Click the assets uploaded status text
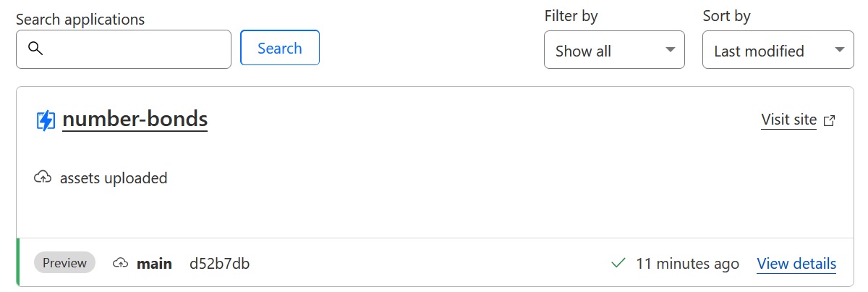 tap(114, 178)
